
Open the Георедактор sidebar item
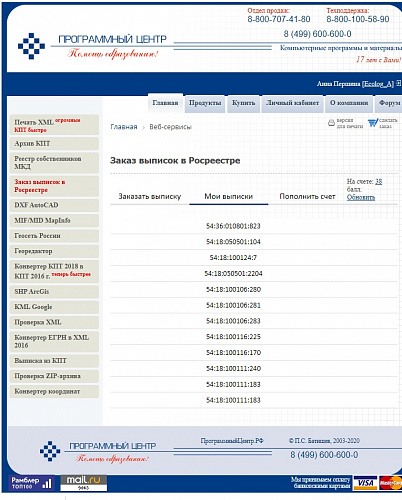[x=54, y=251]
